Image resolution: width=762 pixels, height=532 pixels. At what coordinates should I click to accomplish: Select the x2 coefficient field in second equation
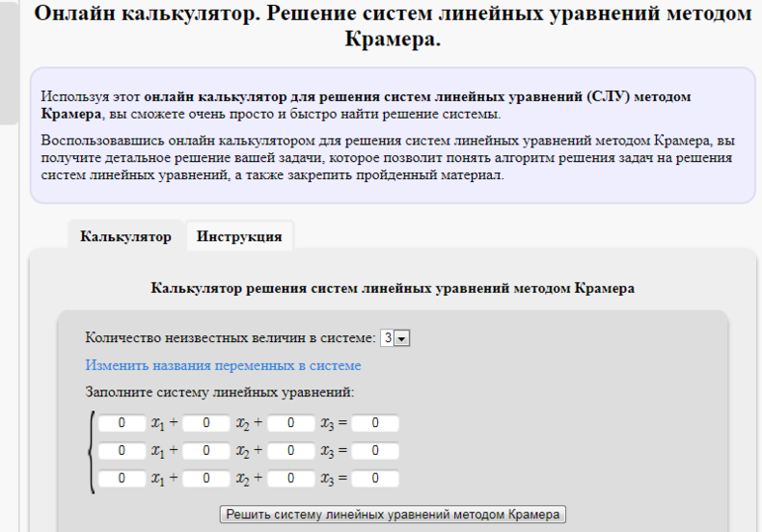(x=206, y=451)
